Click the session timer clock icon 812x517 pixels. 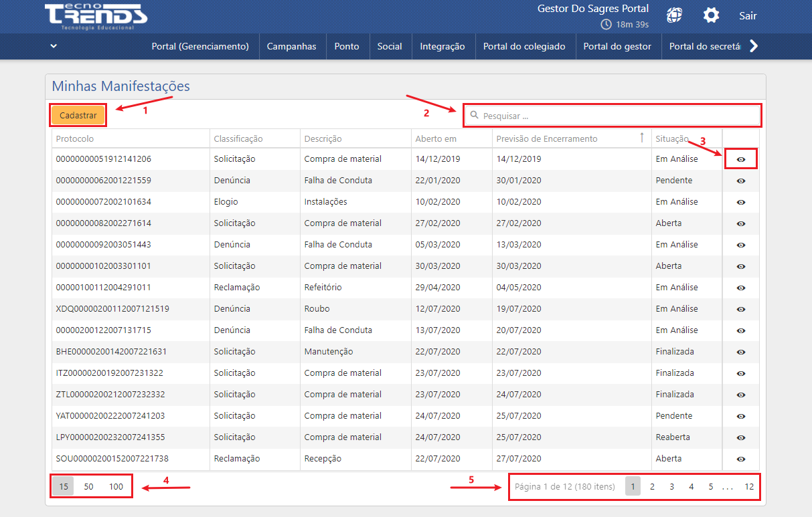point(606,25)
